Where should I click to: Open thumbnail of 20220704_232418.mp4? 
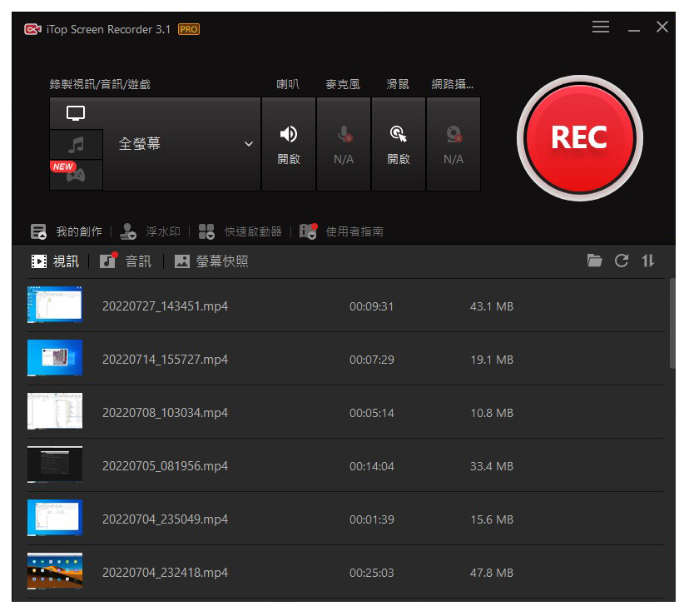(x=55, y=571)
